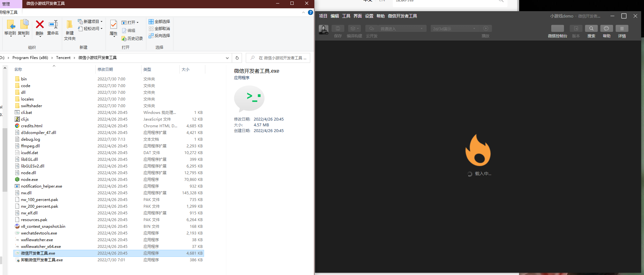Open the 界面 menu in DevTools

point(358,16)
